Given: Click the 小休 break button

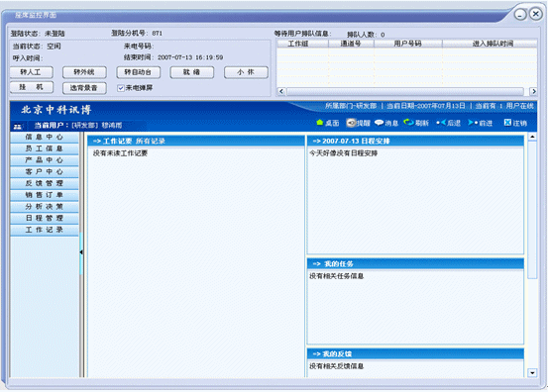Looking at the screenshot, I should (246, 72).
